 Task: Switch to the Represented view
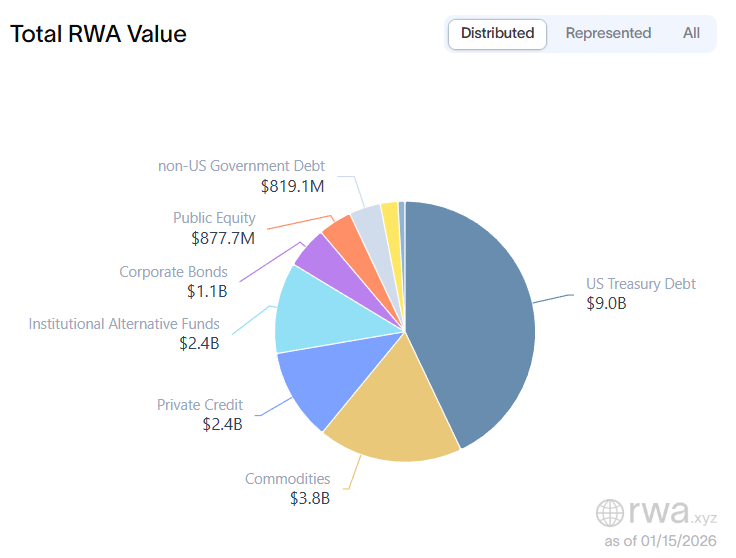click(608, 33)
